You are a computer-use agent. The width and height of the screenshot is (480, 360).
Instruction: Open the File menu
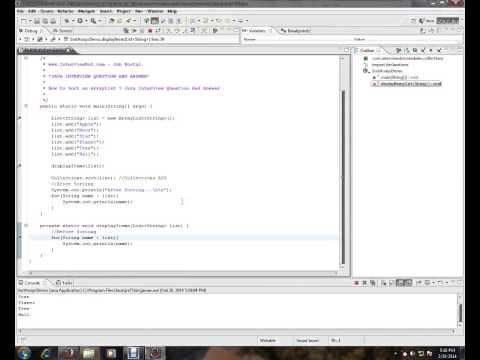[20, 11]
